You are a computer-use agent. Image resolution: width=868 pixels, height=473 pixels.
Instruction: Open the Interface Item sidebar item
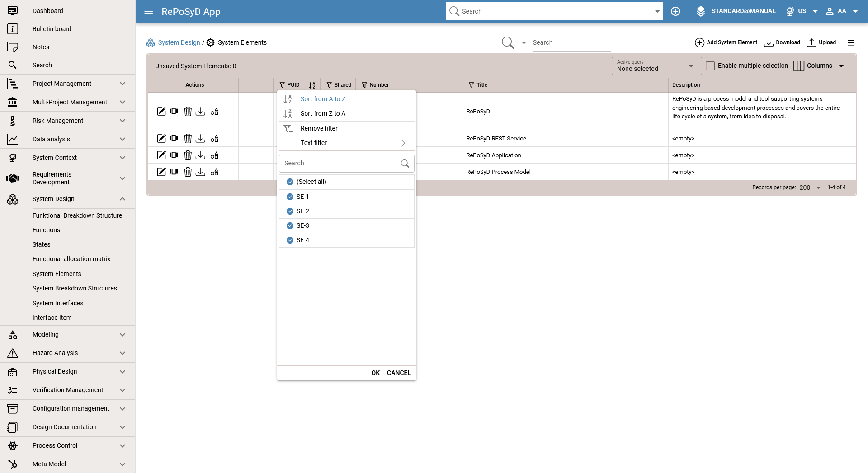pos(52,318)
